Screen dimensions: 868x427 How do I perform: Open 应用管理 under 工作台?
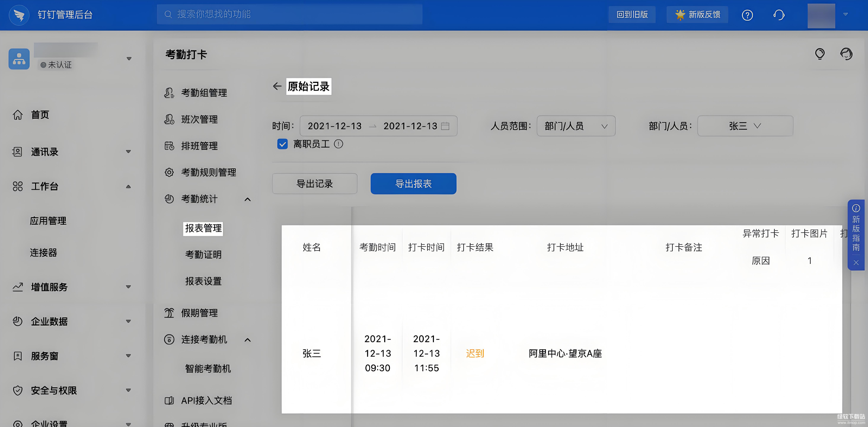tap(48, 221)
